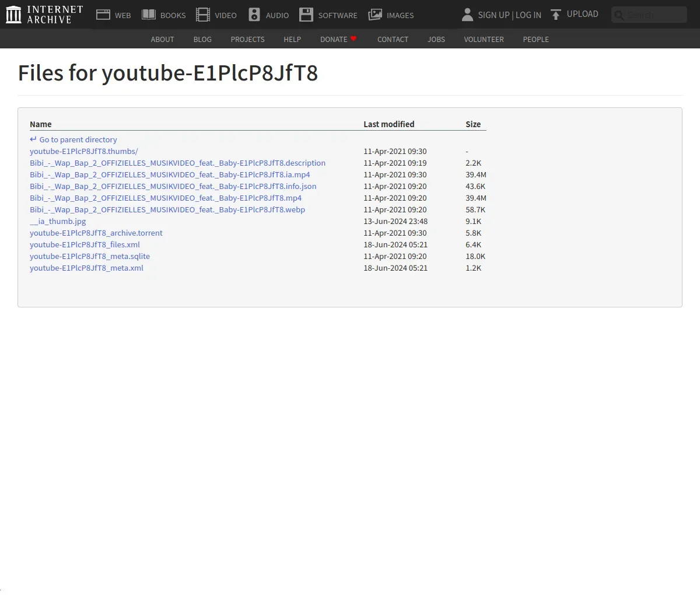Open the youtube-E1PlcP8JfT8.thumbs/ folder
The height and width of the screenshot is (595, 700).
pos(84,151)
